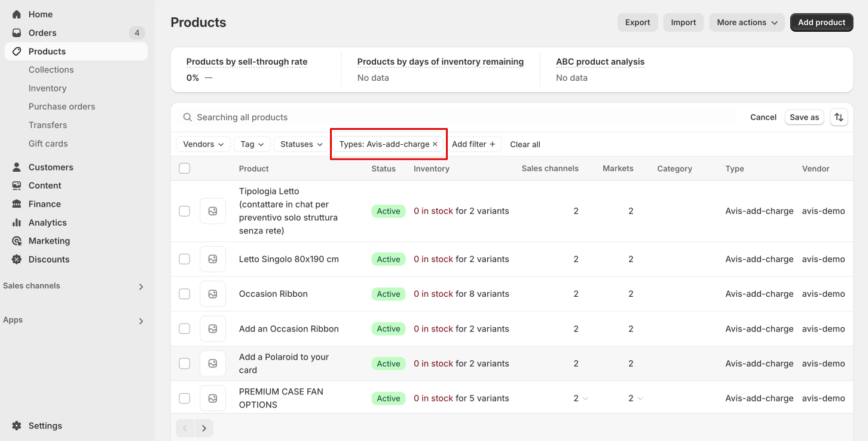Open Analytics chart icon in sidebar
The width and height of the screenshot is (868, 441).
[17, 223]
